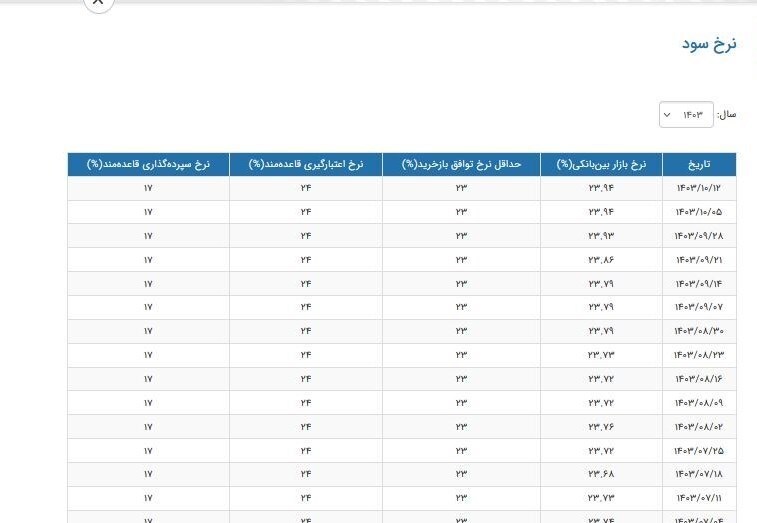Select the date cell ۱۴۰۳/۰۹/۱۴
757x523 pixels.
(699, 284)
